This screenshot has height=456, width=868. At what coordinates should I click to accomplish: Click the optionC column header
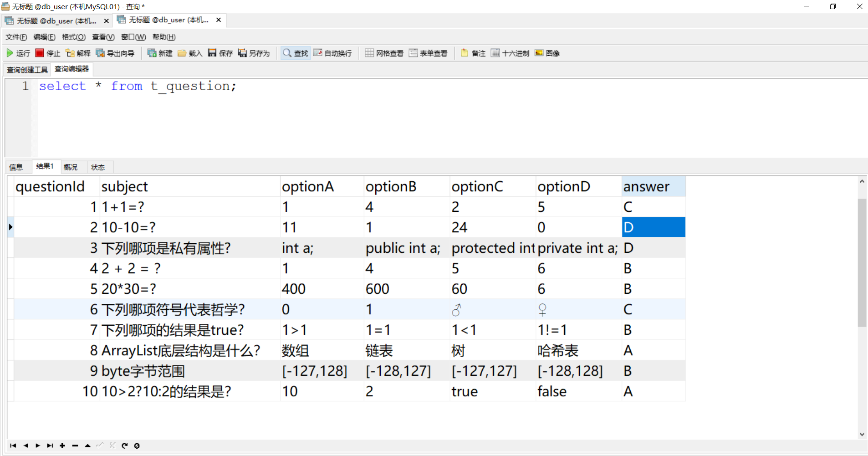[x=493, y=187]
